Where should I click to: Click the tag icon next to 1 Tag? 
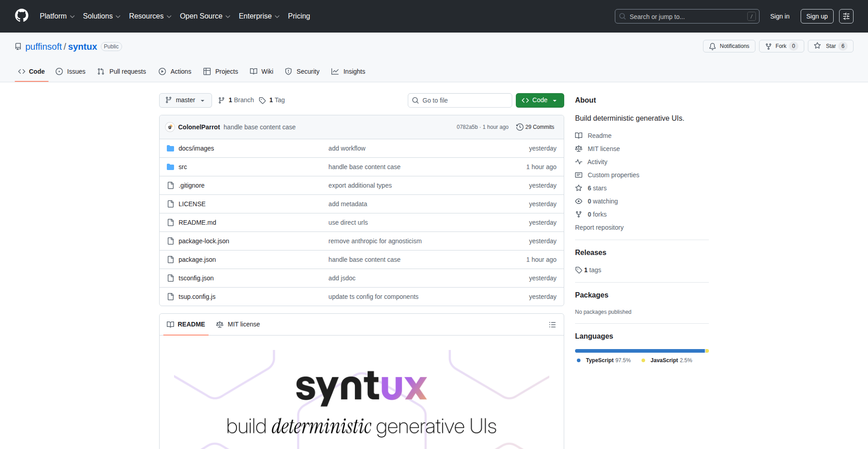click(263, 100)
